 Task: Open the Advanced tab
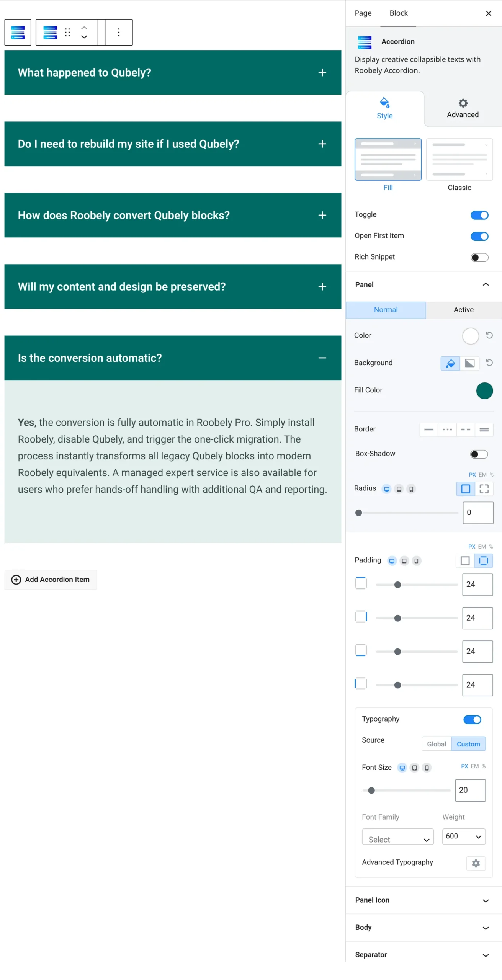pyautogui.click(x=463, y=109)
